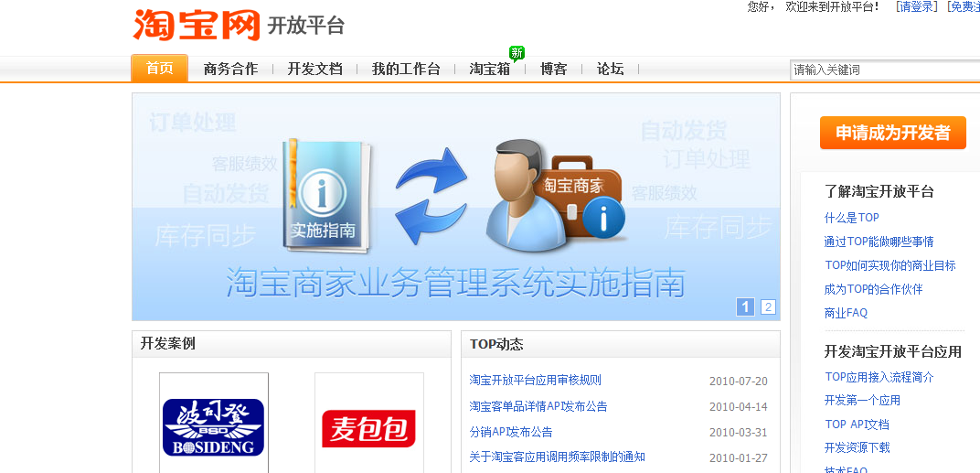Click the 淘宝网 logo
980x473 pixels.
[197, 25]
